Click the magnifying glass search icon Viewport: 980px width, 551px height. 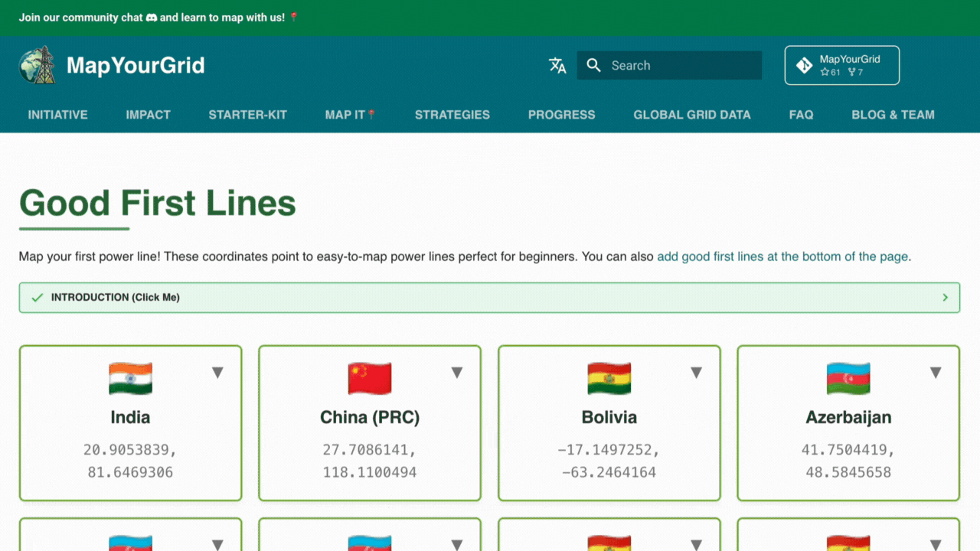click(x=593, y=66)
